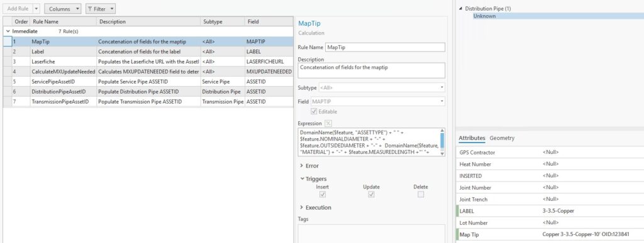The width and height of the screenshot is (644, 243).
Task: Click the Joint Trench attribute row
Action: point(550,200)
